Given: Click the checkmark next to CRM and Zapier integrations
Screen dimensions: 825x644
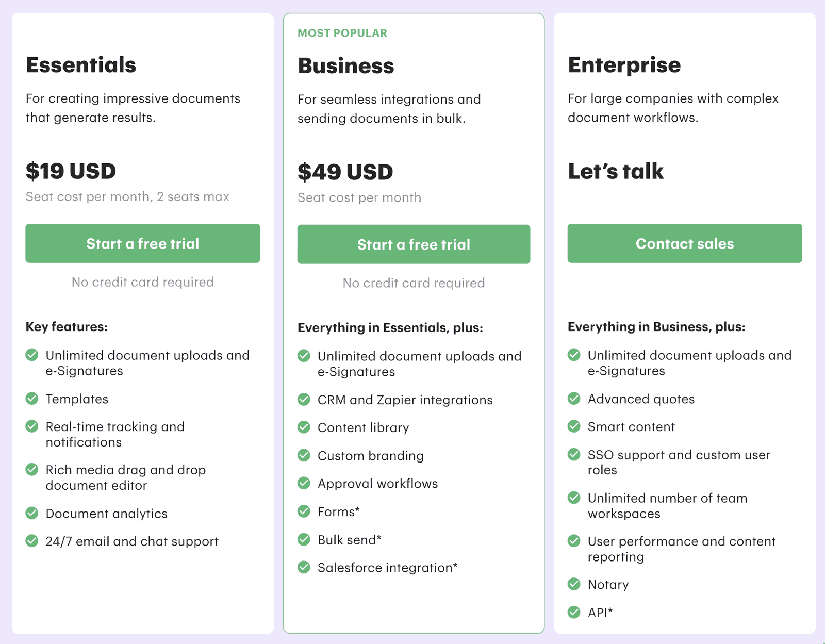Looking at the screenshot, I should coord(304,400).
